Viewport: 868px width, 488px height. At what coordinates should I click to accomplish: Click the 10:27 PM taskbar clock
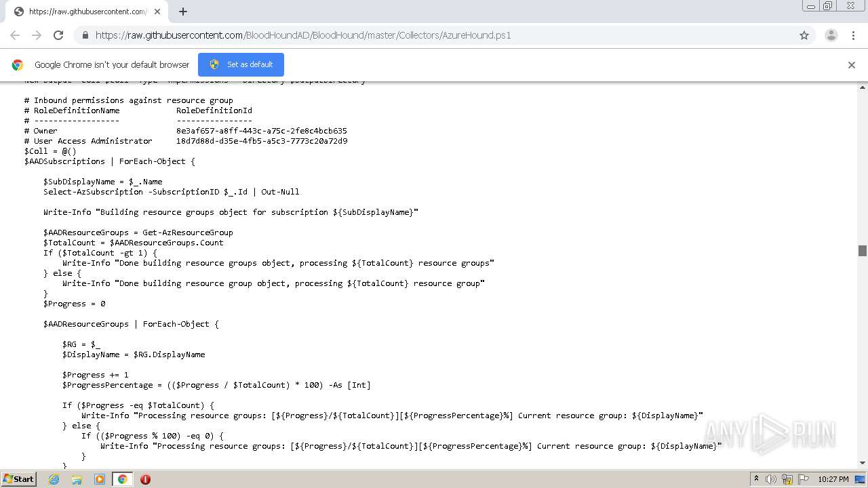(x=833, y=479)
